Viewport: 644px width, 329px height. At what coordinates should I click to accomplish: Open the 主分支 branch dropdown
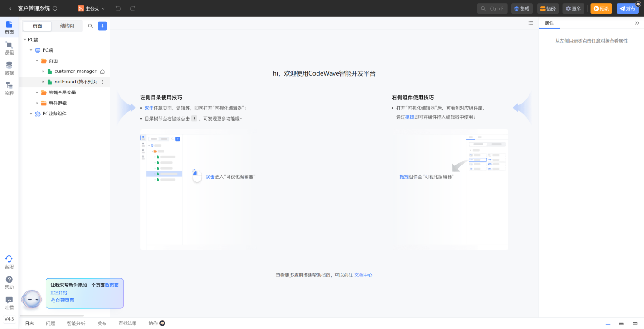point(92,8)
